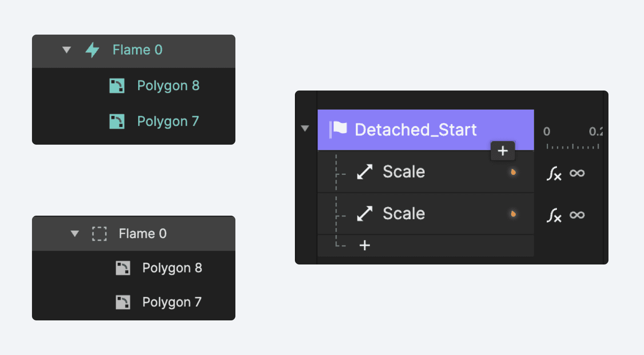The height and width of the screenshot is (355, 644).
Task: Click the teal Polygon 8 shape icon
Action: (x=117, y=85)
